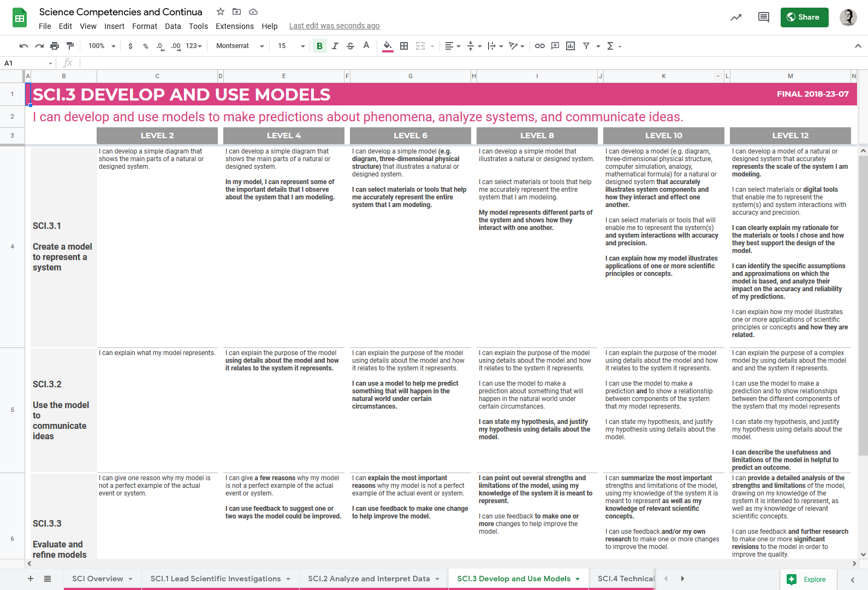Screen dimensions: 868x590
Task: Insert a chart from the toolbar
Action: pyautogui.click(x=570, y=46)
